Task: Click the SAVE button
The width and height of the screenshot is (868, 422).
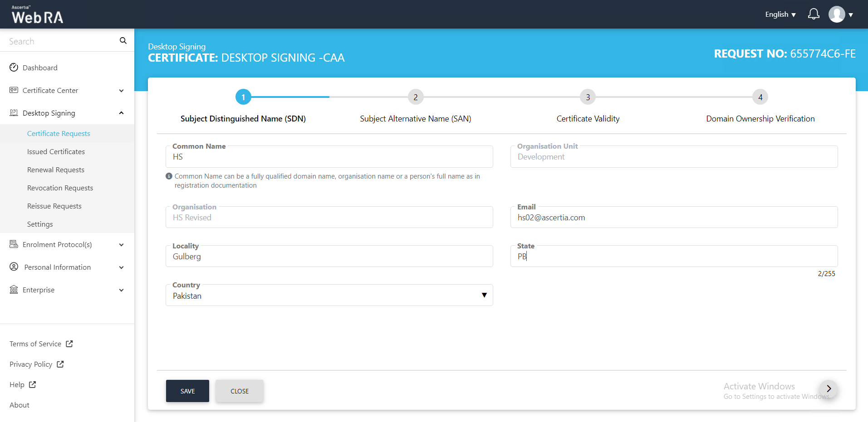Action: (x=187, y=391)
